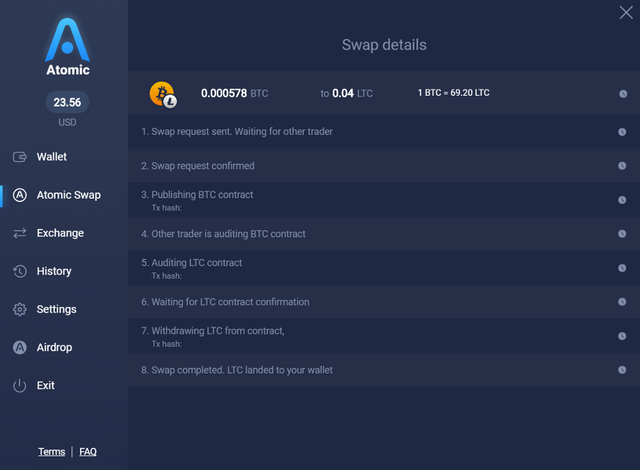640x470 pixels.
Task: Click the Exchange arrows icon
Action: click(x=20, y=233)
